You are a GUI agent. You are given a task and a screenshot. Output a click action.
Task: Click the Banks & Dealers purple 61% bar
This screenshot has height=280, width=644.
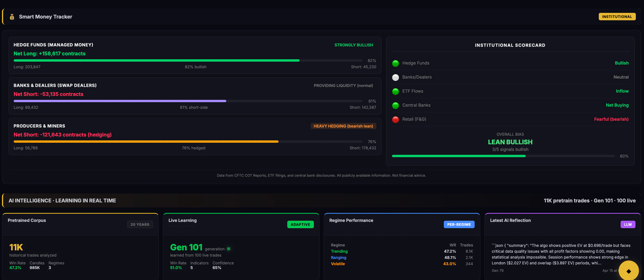click(188, 101)
